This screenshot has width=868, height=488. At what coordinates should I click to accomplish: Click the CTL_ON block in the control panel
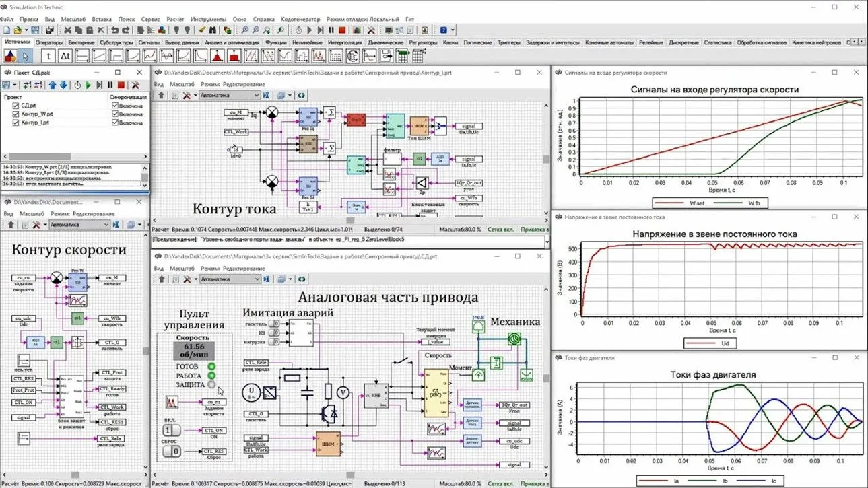point(215,431)
